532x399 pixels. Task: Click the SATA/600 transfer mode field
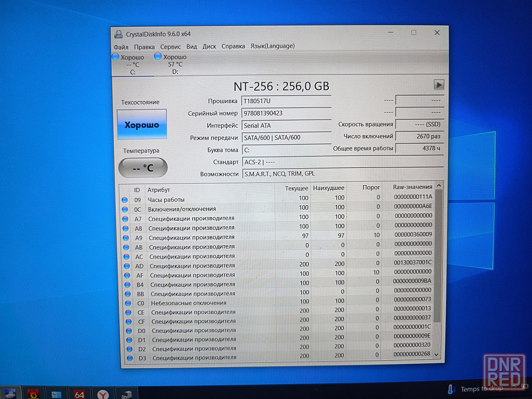coord(286,137)
